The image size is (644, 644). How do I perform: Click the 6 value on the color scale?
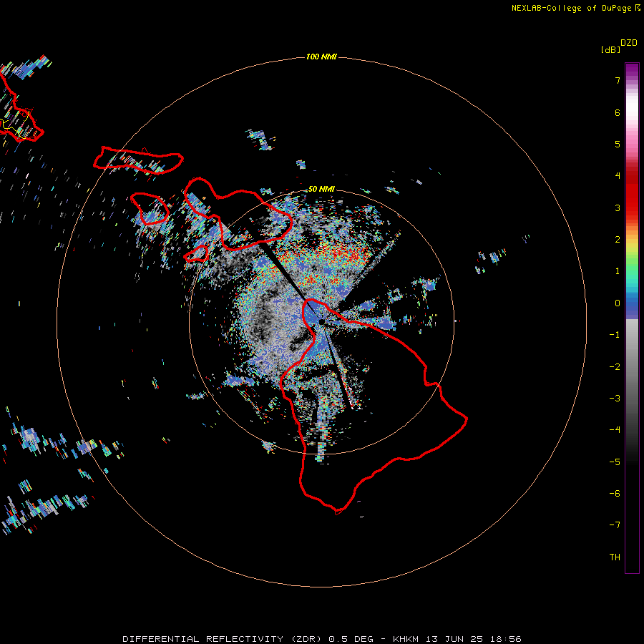click(x=618, y=112)
